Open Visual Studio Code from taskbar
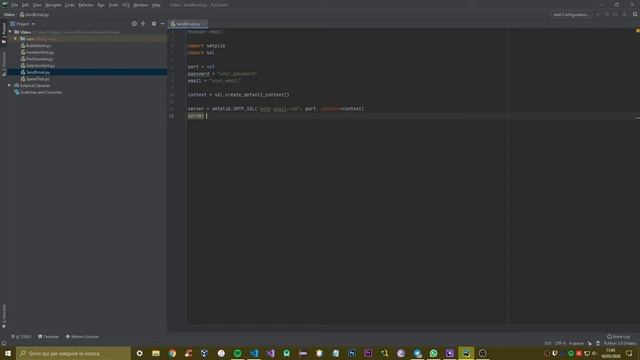The image size is (640, 360). 254,353
